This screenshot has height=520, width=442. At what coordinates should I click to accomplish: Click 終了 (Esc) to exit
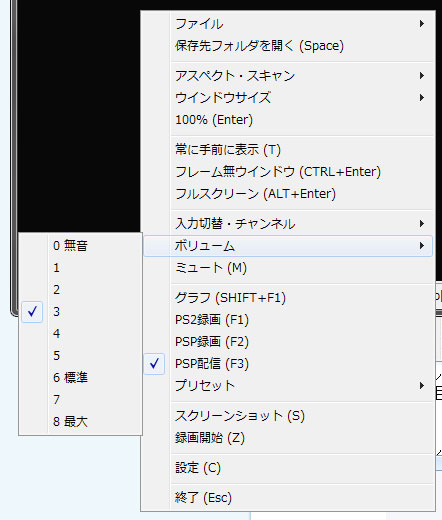[288, 498]
